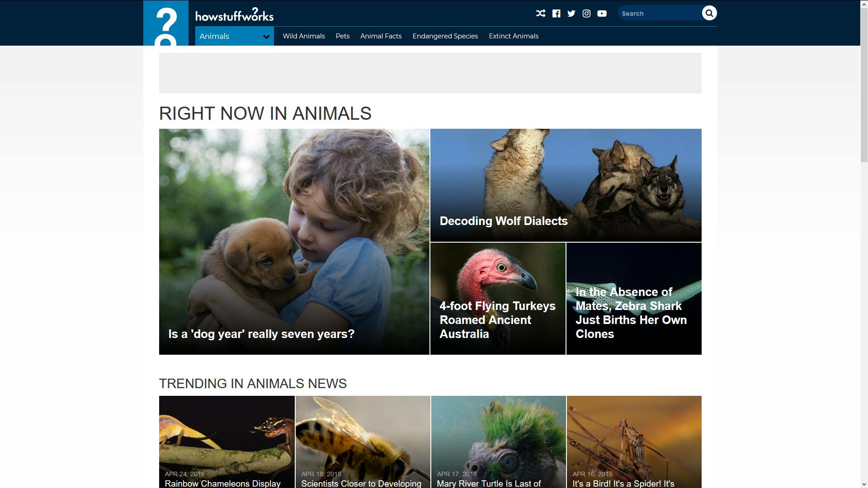Collapse the browser scrollbar by clicking its up arrow
The image size is (868, 488).
[x=864, y=4]
